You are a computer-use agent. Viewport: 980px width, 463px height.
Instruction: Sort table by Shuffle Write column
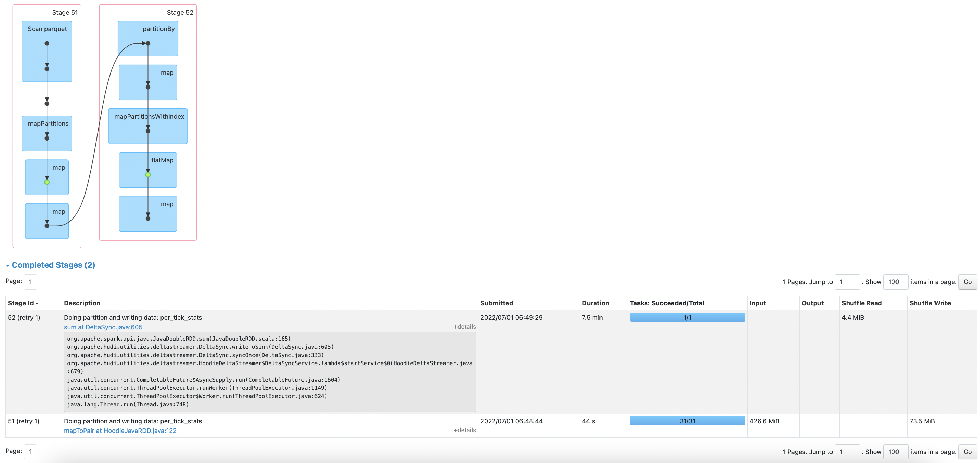click(x=929, y=303)
